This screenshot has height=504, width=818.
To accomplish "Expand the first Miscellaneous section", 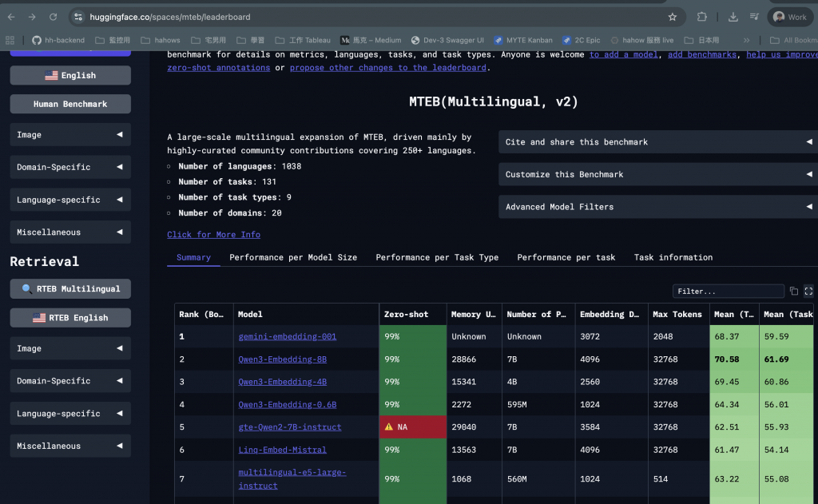I will coord(70,232).
